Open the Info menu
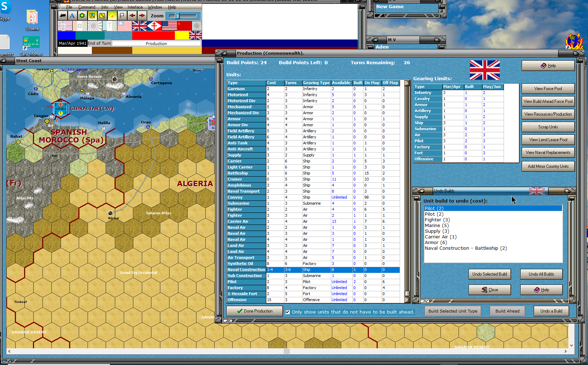This screenshot has height=365, width=588. [x=105, y=7]
